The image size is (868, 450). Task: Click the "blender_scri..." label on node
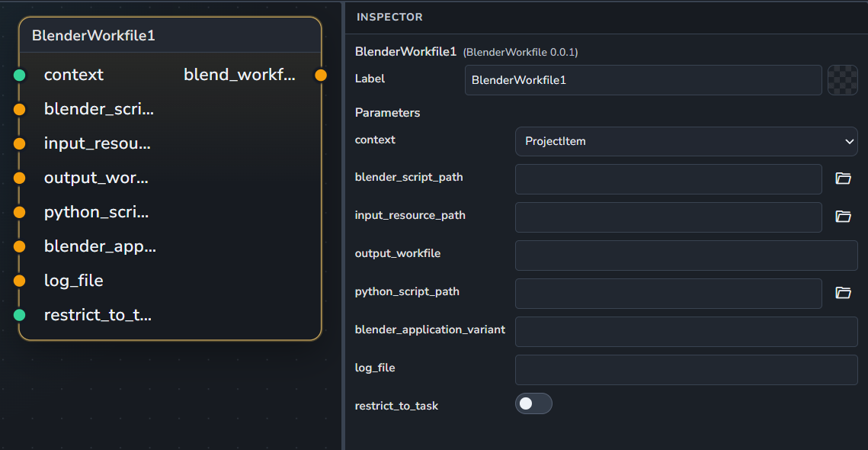coord(99,110)
